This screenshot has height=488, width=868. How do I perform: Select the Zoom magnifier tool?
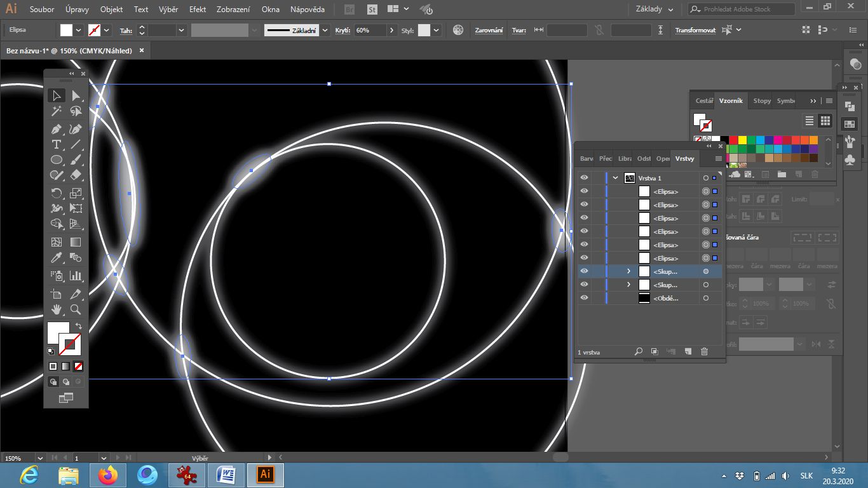coord(76,309)
